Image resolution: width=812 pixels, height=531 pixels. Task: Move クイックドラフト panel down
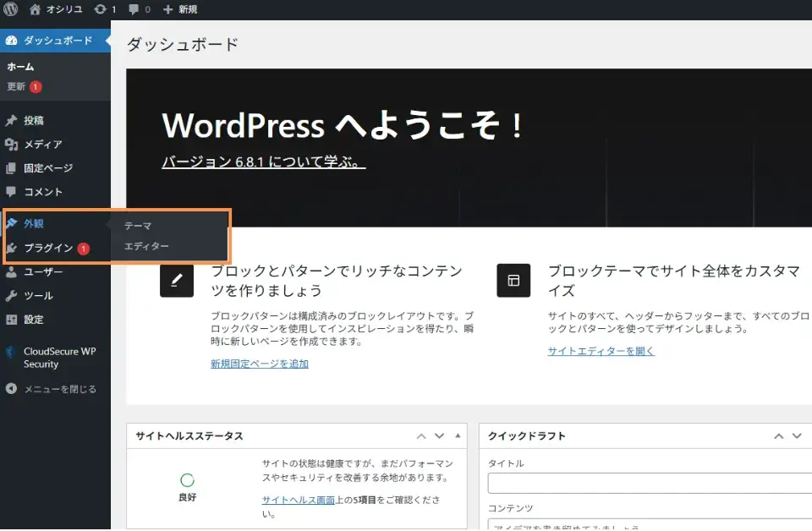[x=797, y=436]
